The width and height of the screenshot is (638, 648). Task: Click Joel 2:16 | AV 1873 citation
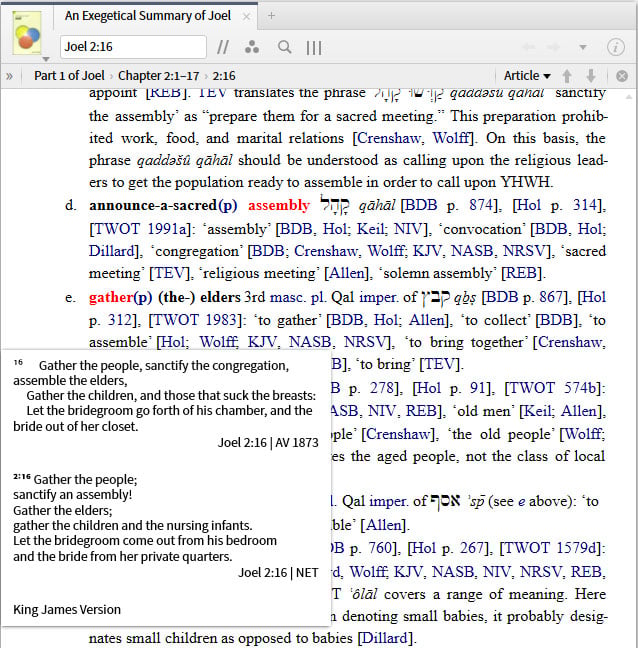(268, 443)
